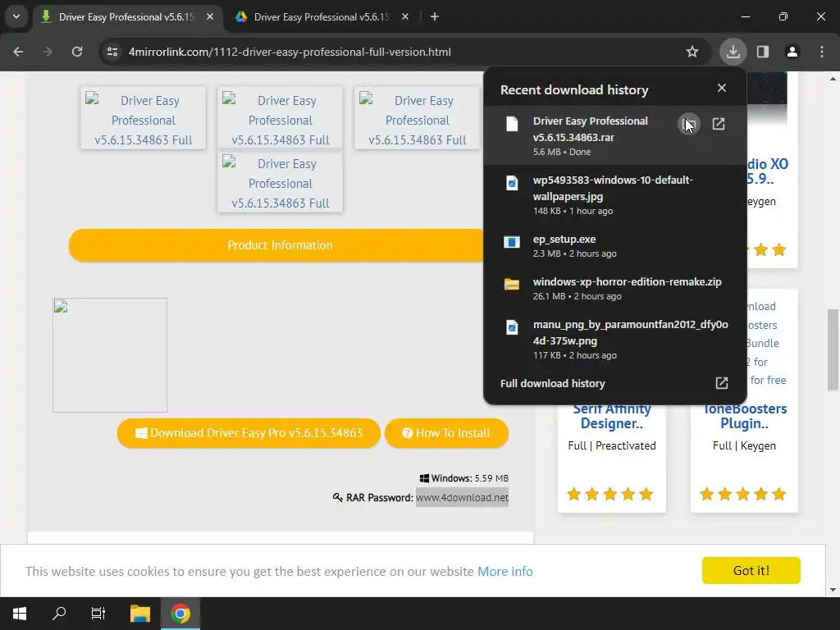Close the first Driver Easy tab
This screenshot has width=840, height=630.
point(210,17)
